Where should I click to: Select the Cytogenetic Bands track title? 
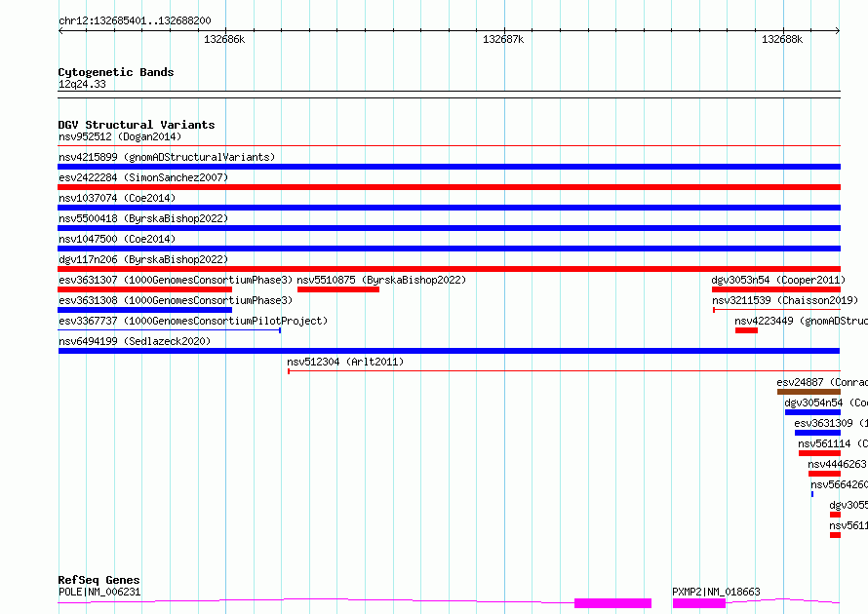(x=116, y=72)
